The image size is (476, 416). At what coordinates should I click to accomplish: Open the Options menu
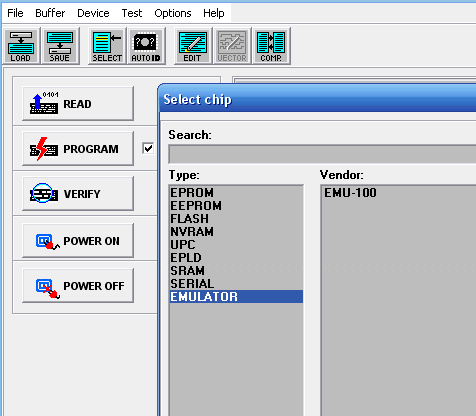(x=173, y=13)
